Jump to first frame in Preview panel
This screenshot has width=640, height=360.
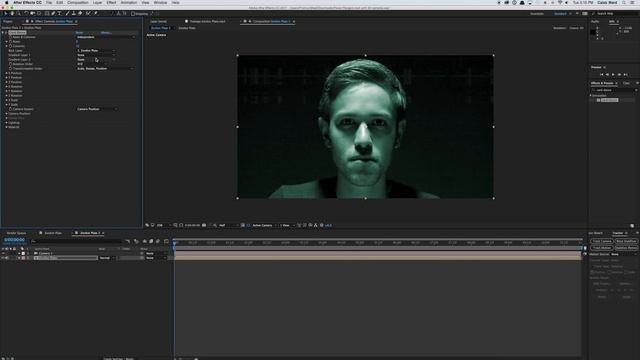pos(601,75)
